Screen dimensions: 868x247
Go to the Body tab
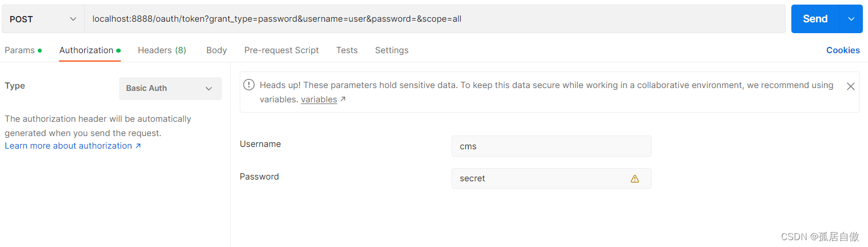click(216, 50)
